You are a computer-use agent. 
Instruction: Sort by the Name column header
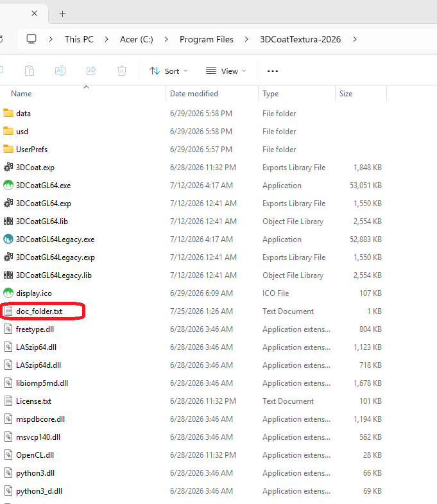pos(21,94)
